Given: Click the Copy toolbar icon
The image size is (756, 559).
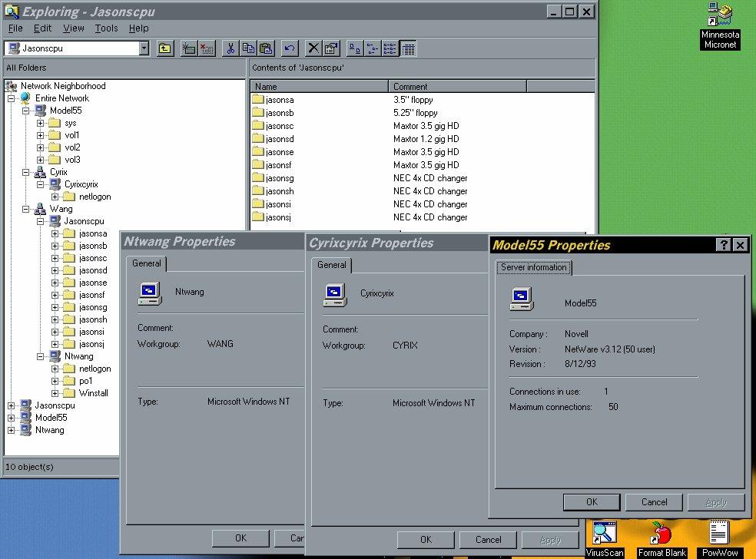Looking at the screenshot, I should 248,48.
